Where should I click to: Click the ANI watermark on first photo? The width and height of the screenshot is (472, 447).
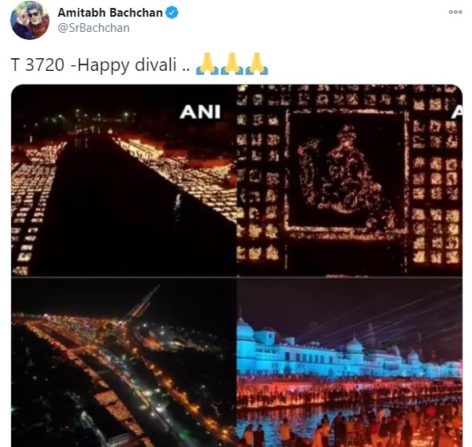click(x=200, y=112)
